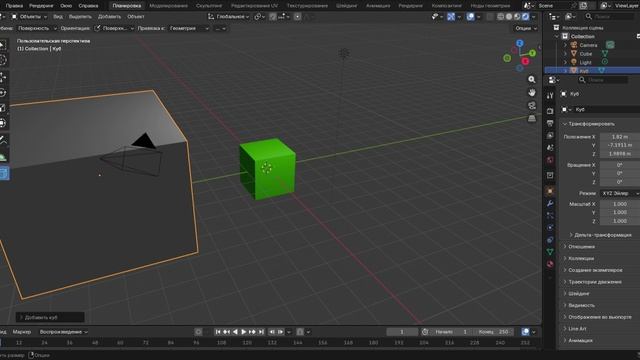
Task: Click the Положение X value field
Action: coord(620,137)
